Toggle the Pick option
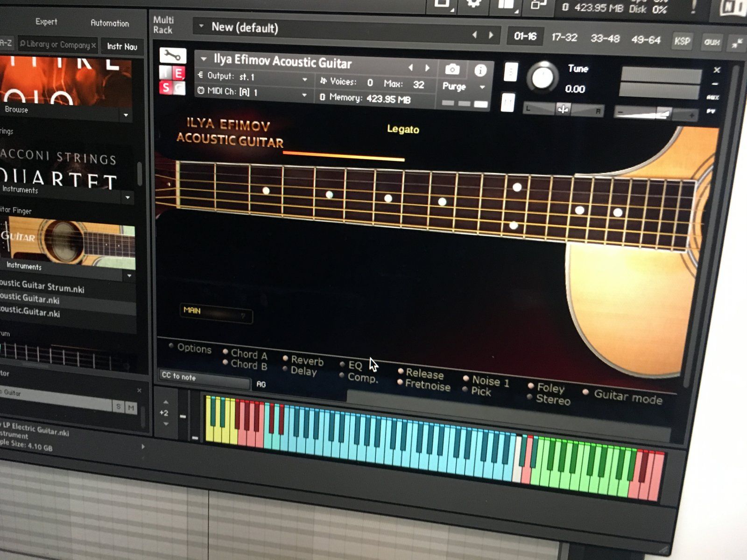Viewport: 747px width, 560px height. point(465,389)
